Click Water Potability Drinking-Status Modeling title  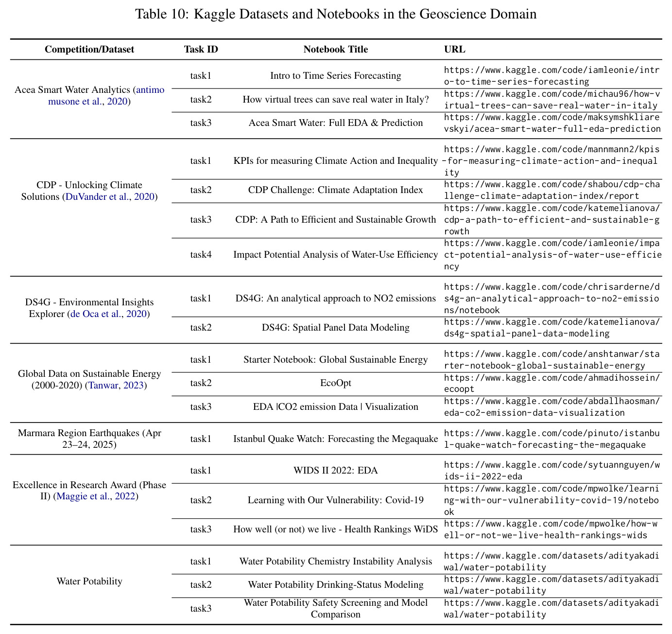[x=336, y=584]
